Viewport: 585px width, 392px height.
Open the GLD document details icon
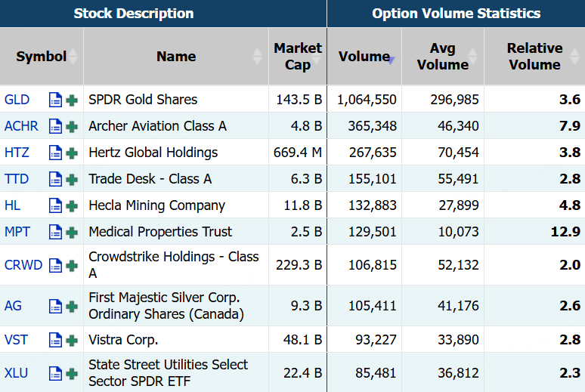coord(55,100)
